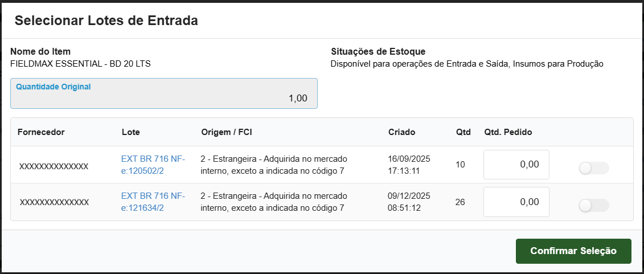Open lot link EXT BR 716 NF-e:120502/2
Viewport: 644px width, 274px height.
point(153,164)
